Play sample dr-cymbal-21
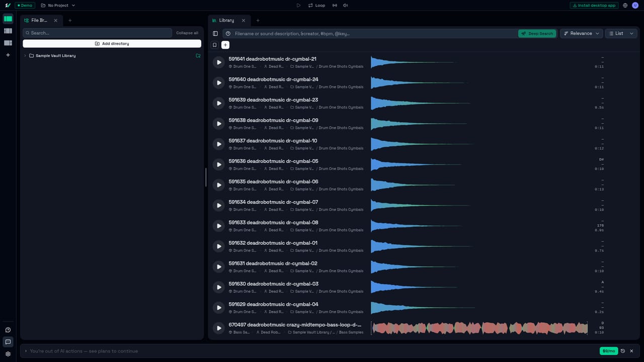Screen dimensions: 644x362 pos(218,62)
